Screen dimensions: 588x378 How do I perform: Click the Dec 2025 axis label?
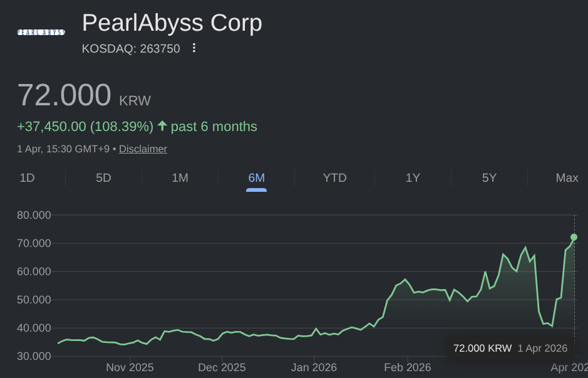(x=222, y=367)
